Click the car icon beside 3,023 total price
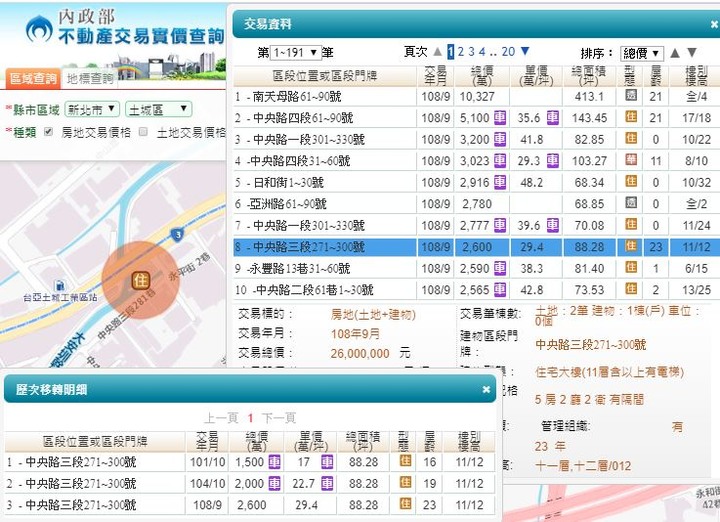This screenshot has height=522, width=720. point(500,161)
